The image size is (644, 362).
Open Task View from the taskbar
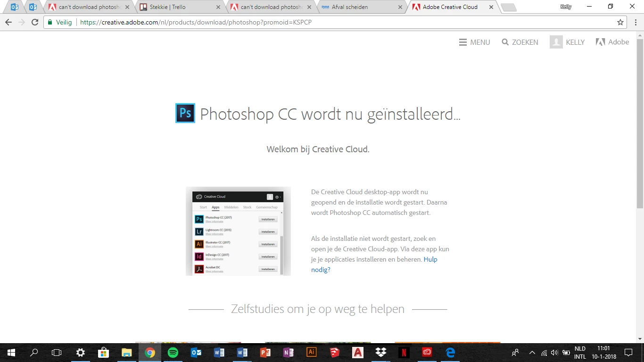pyautogui.click(x=57, y=353)
